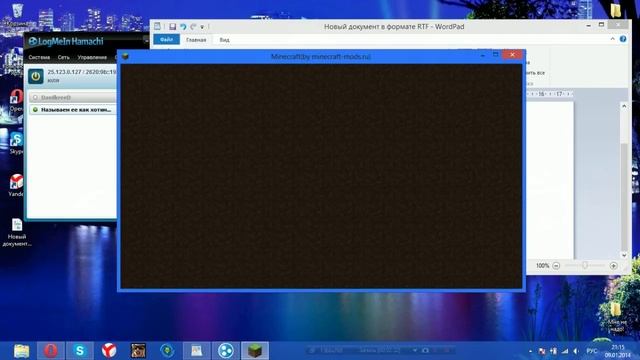Collapse the WordPad ribbon with the chevron

[612, 39]
